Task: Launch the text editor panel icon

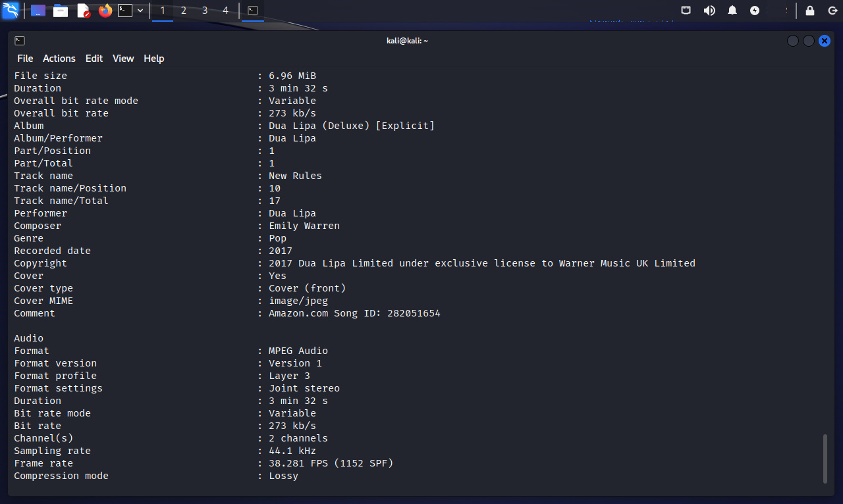Action: point(83,11)
